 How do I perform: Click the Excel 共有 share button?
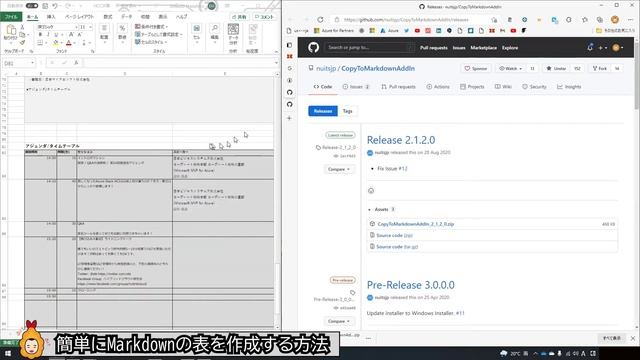(239, 17)
